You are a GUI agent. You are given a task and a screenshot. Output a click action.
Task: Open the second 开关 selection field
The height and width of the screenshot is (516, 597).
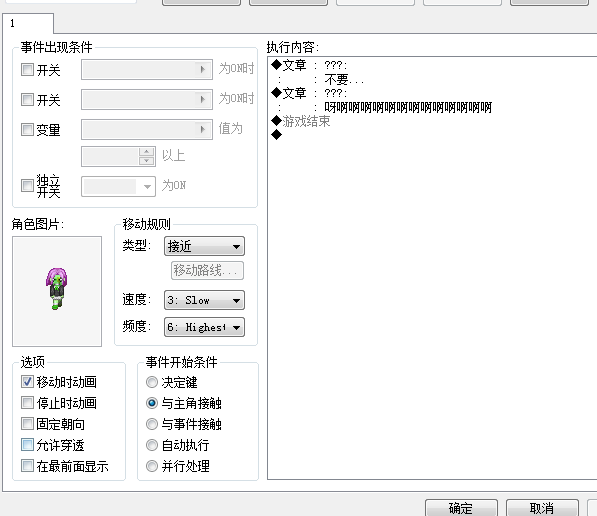tap(147, 99)
